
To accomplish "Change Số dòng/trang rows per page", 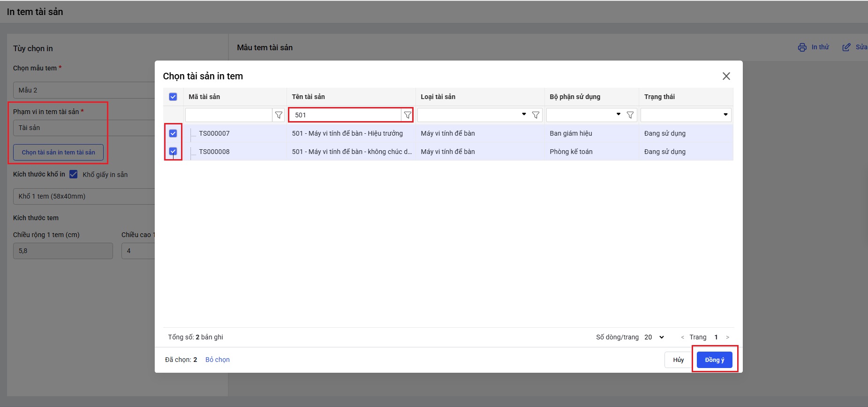I will tap(654, 338).
